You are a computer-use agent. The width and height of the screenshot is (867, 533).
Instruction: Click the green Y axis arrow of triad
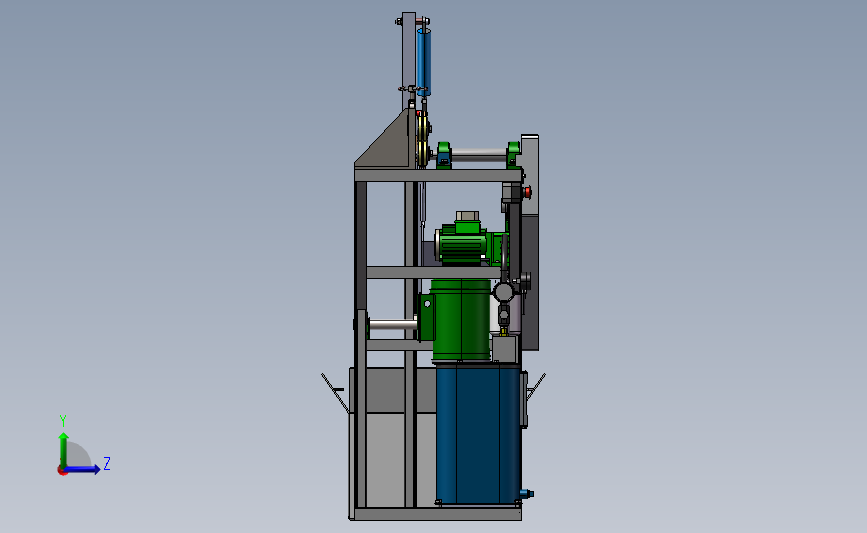point(64,450)
